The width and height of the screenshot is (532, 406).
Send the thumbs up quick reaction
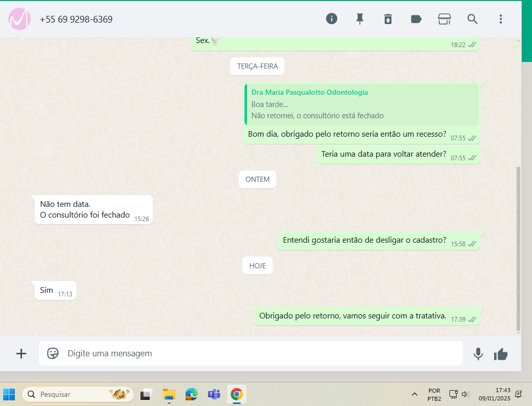click(501, 354)
